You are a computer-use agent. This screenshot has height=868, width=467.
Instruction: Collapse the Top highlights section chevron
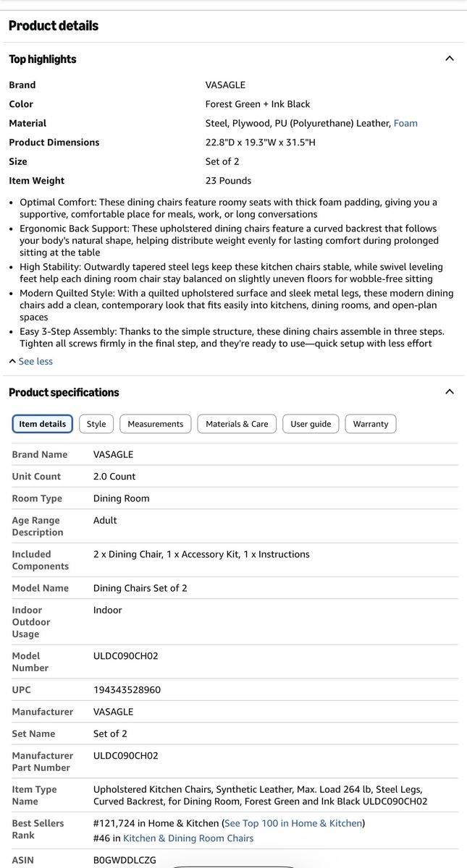(x=449, y=59)
